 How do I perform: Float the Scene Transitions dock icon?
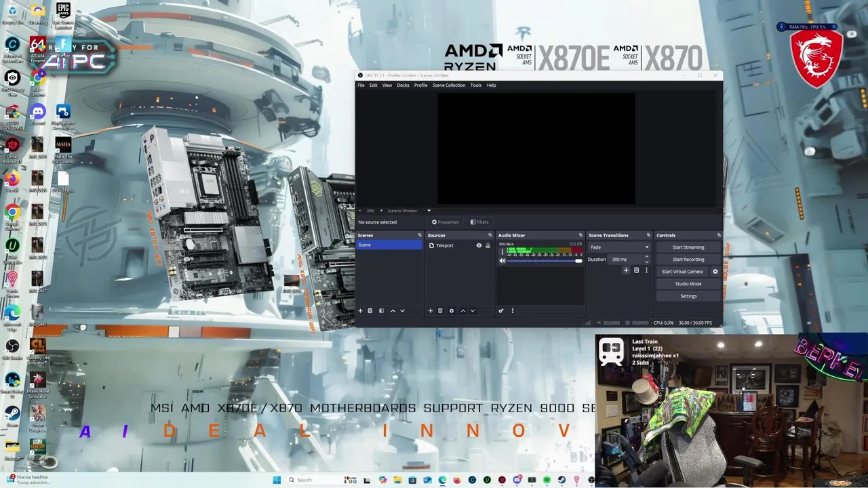coord(648,235)
